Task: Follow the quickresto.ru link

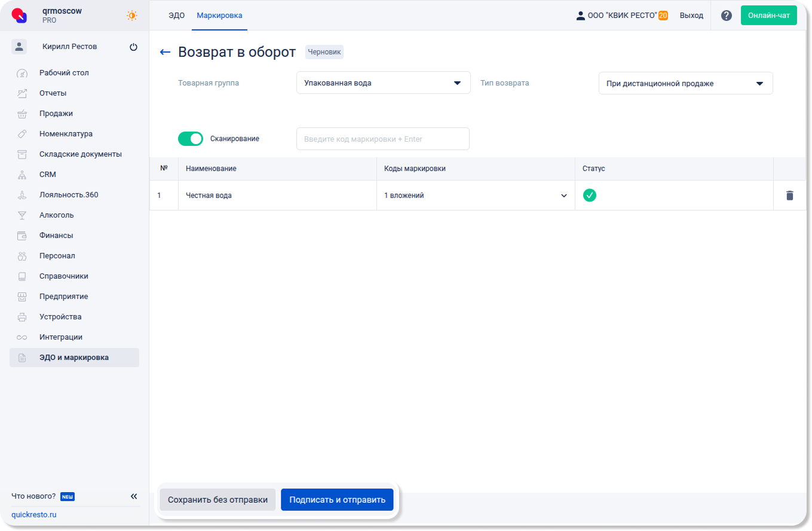Action: coord(34,515)
